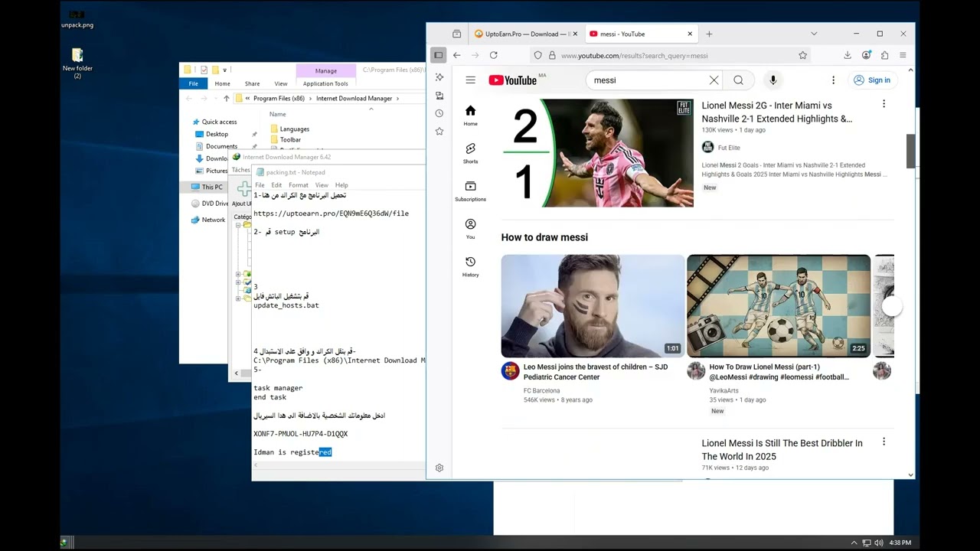Click the YouTube page vertical scrollbar

tap(910, 152)
